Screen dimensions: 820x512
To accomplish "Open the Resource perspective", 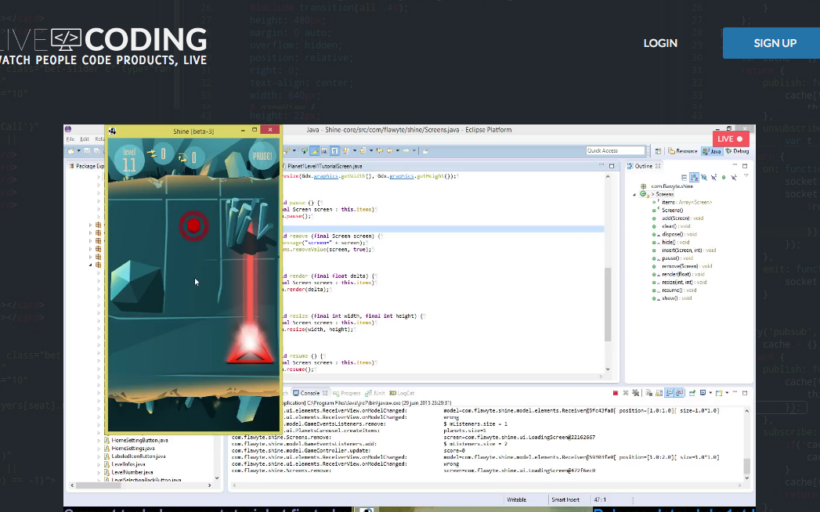I will click(x=682, y=151).
